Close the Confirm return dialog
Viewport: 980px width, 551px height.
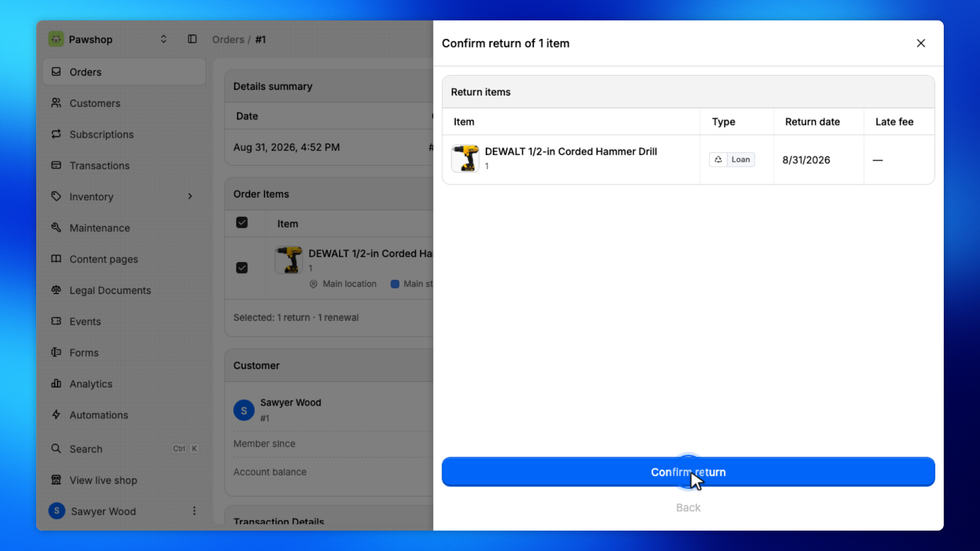tap(921, 43)
